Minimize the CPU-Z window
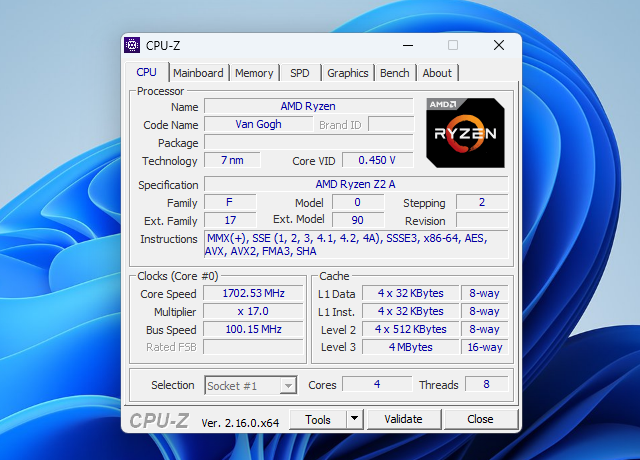 coord(407,45)
